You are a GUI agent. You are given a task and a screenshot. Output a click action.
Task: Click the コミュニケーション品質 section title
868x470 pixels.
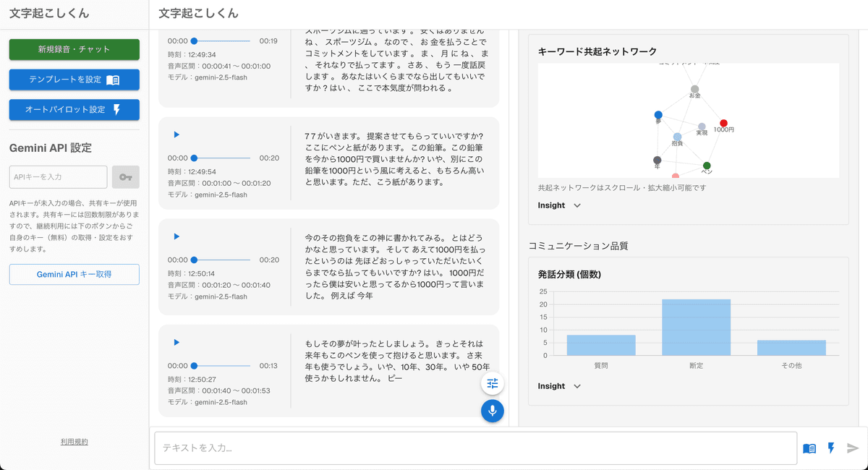pos(579,246)
